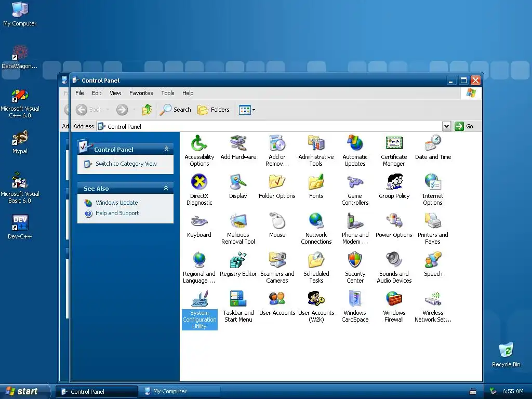Screen dimensions: 532x399
Task: Select Group Policy icon
Action: pos(394,187)
